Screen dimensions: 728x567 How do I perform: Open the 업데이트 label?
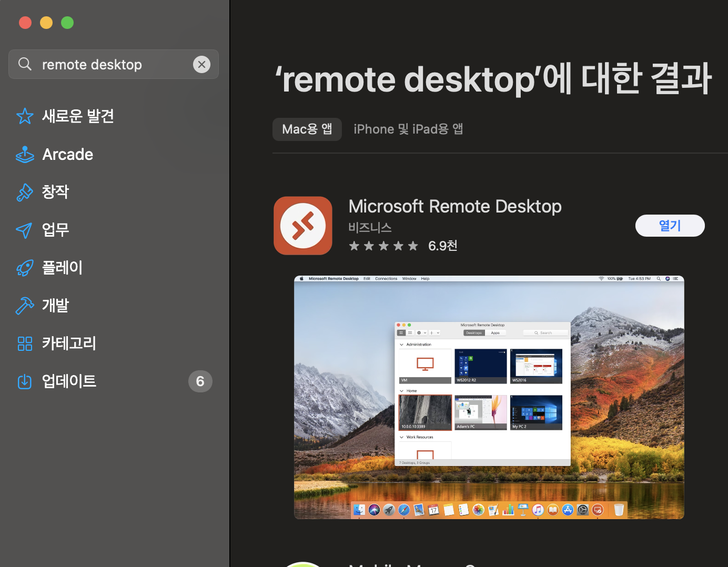[69, 381]
